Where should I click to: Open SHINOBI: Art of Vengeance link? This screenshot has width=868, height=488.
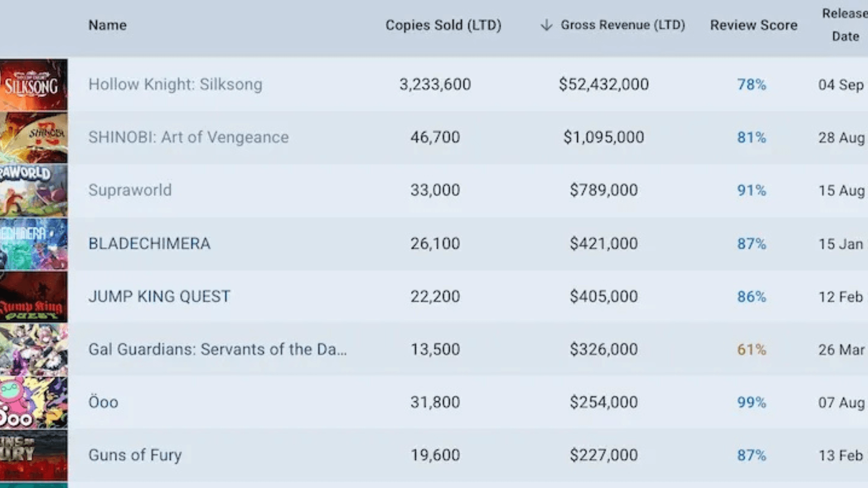(x=188, y=137)
